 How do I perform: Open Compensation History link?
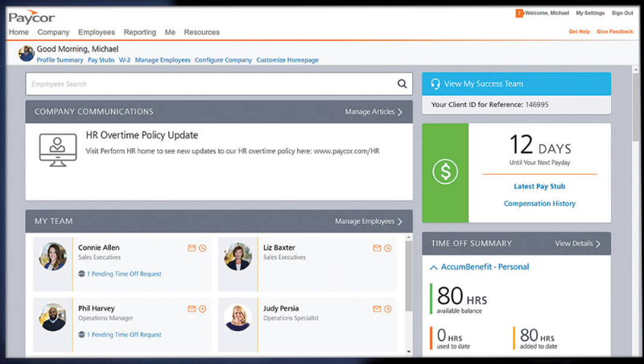click(539, 204)
